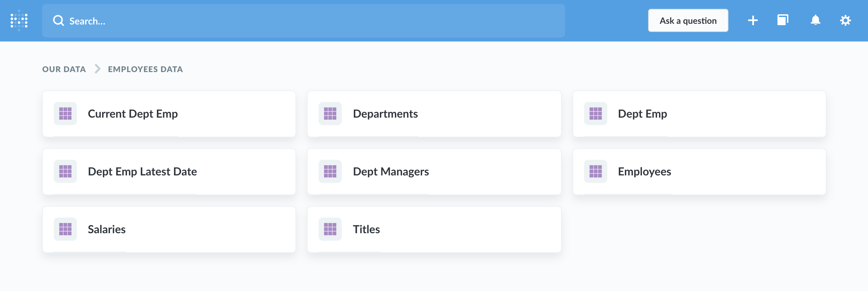Open the settings gear menu
Image resolution: width=868 pixels, height=291 pixels.
point(845,21)
